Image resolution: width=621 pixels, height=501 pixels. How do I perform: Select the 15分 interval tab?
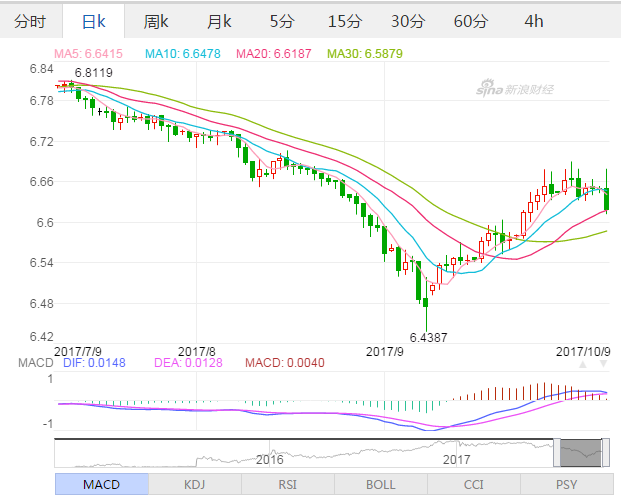(x=345, y=21)
